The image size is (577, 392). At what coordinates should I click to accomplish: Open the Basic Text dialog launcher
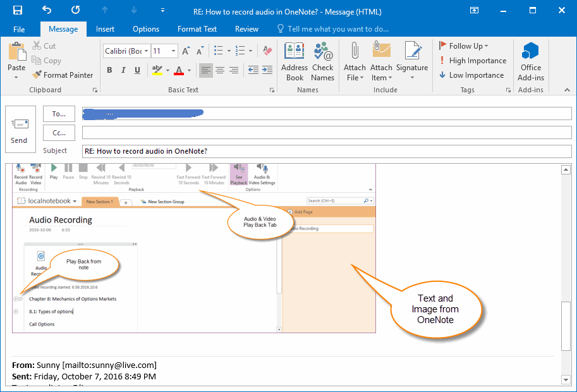pyautogui.click(x=272, y=90)
